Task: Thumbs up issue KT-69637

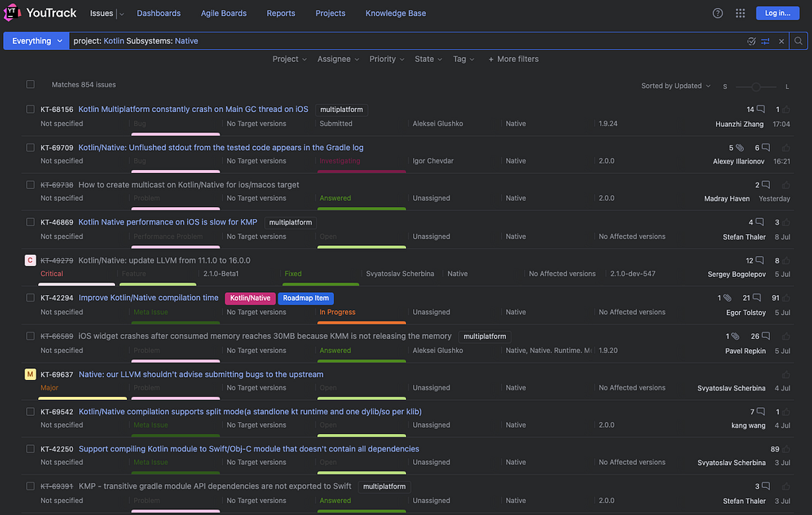Action: coord(786,375)
